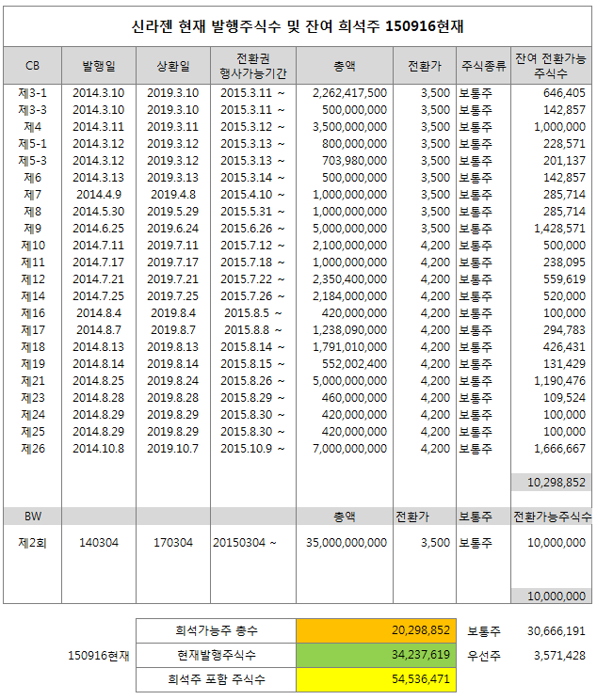The image size is (597, 700).
Task: Click the issue date '2014.3.11'
Action: pyautogui.click(x=98, y=127)
